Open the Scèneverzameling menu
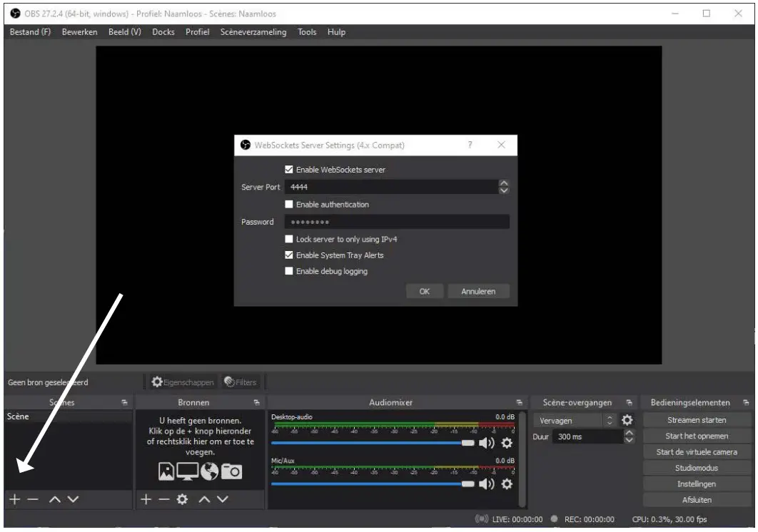The width and height of the screenshot is (758, 532). (253, 32)
